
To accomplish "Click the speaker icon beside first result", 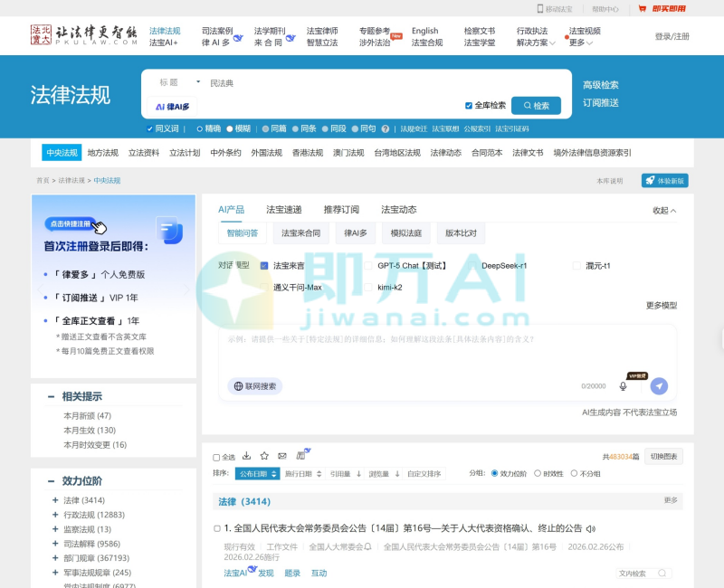I will [x=591, y=528].
